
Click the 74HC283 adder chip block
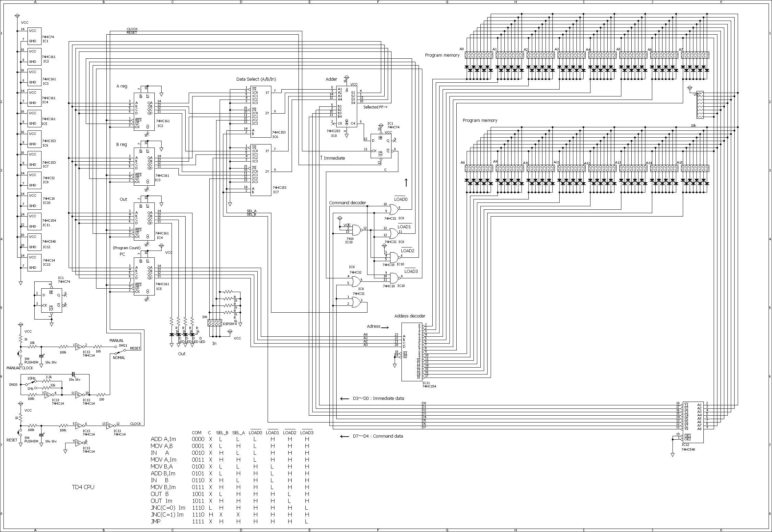pyautogui.click(x=347, y=106)
